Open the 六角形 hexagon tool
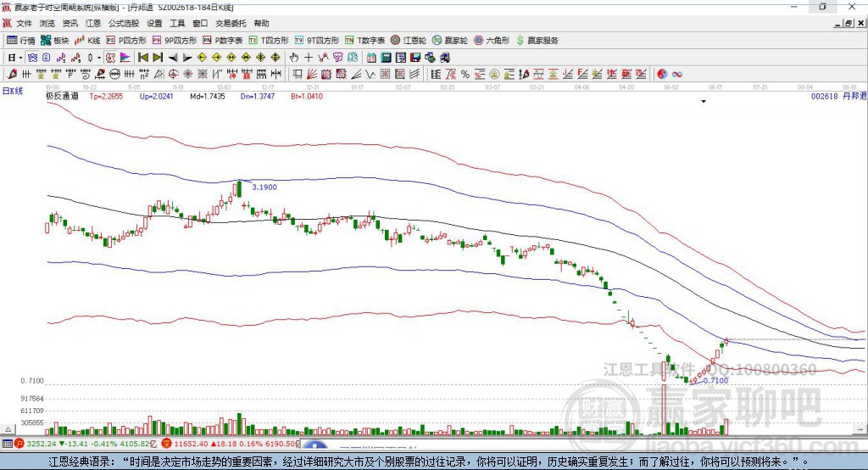This screenshot has height=470, width=868. [x=492, y=41]
